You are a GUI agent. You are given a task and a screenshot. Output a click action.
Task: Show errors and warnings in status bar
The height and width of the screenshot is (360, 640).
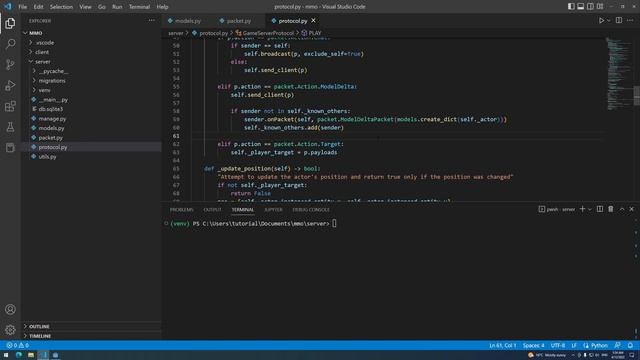coord(18,345)
